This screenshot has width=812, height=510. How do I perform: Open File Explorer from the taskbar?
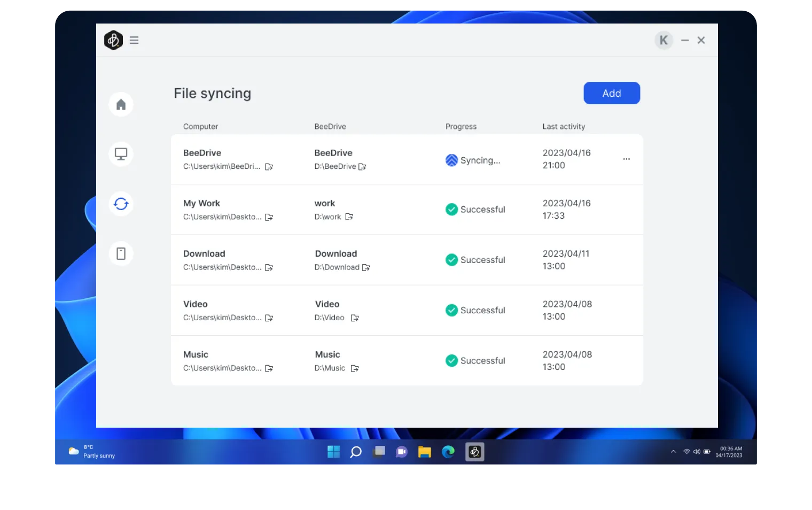coord(424,452)
